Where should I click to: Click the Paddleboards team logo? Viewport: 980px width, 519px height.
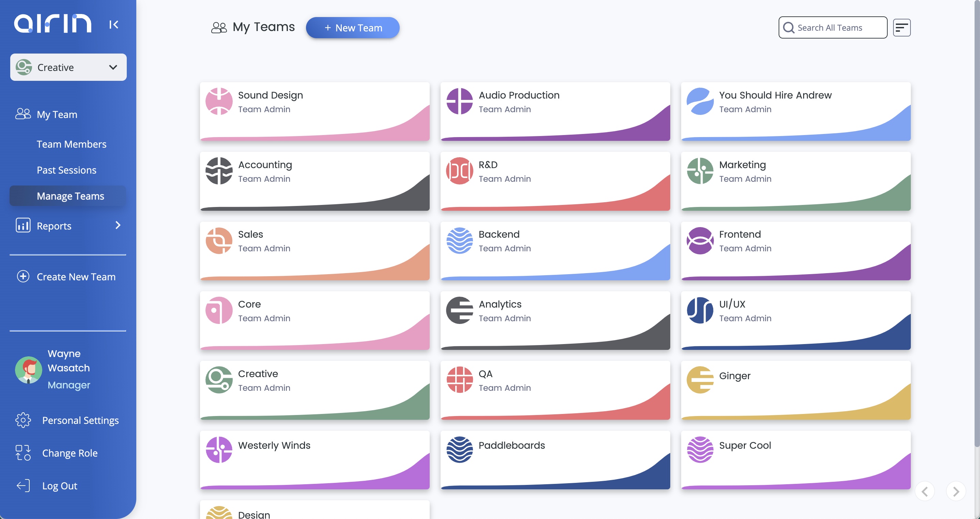click(x=460, y=449)
